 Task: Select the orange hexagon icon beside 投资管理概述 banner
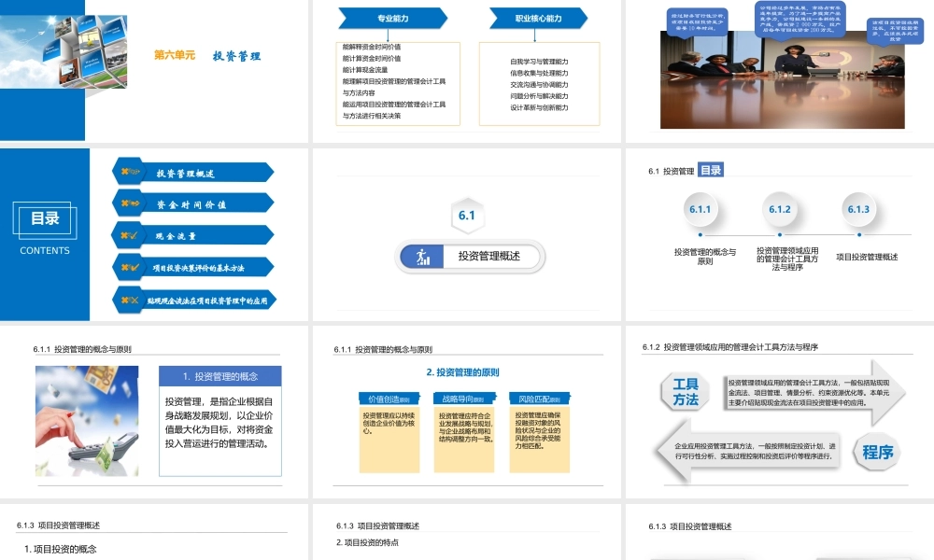tap(127, 171)
